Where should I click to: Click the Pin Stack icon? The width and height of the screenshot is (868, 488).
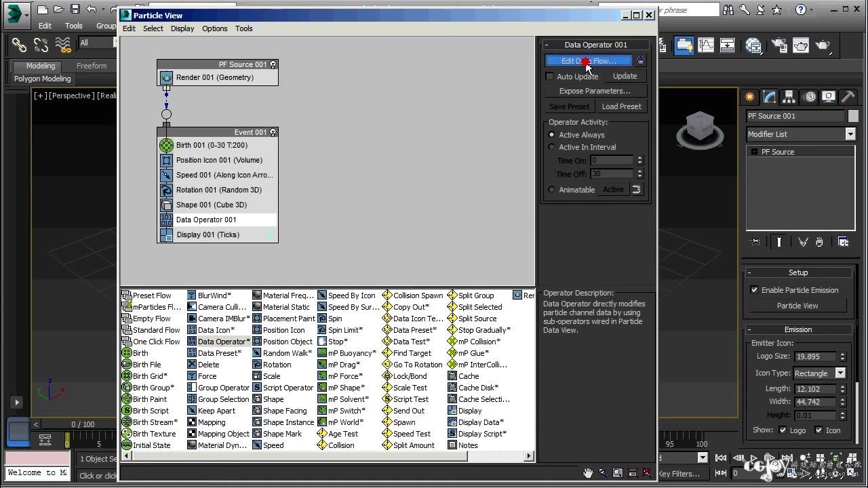tap(754, 242)
